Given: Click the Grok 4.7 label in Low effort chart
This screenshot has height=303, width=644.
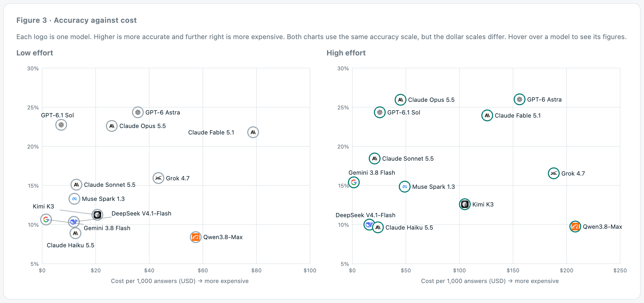Looking at the screenshot, I should (x=178, y=178).
